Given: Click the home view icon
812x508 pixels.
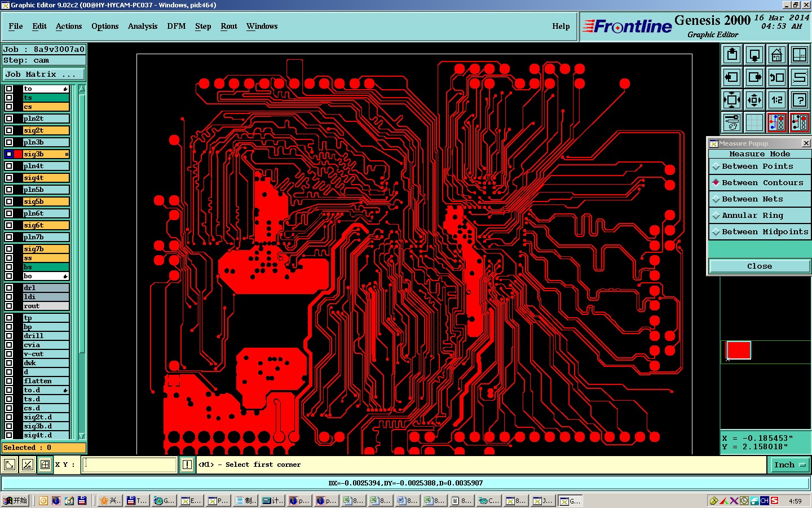Looking at the screenshot, I should [777, 55].
